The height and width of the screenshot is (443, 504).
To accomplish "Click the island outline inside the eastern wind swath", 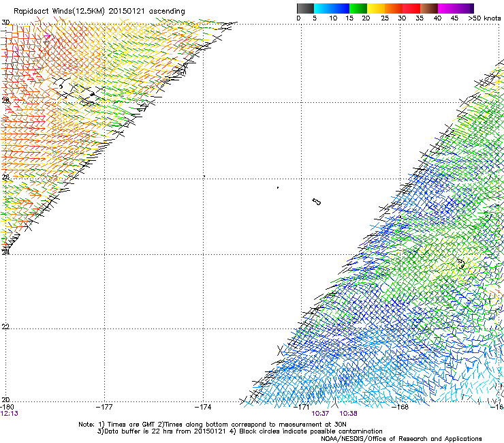I will pos(461,264).
